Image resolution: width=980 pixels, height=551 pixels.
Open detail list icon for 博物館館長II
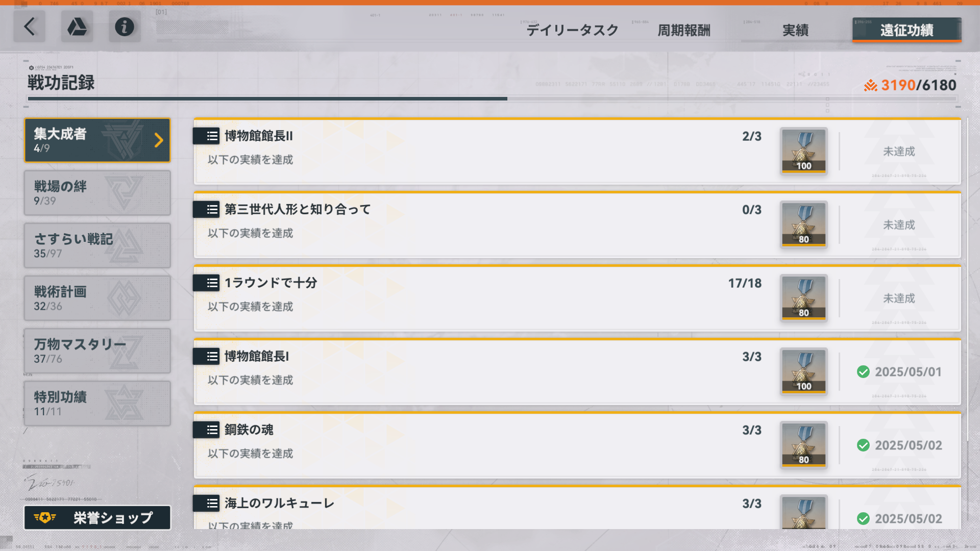pos(207,136)
